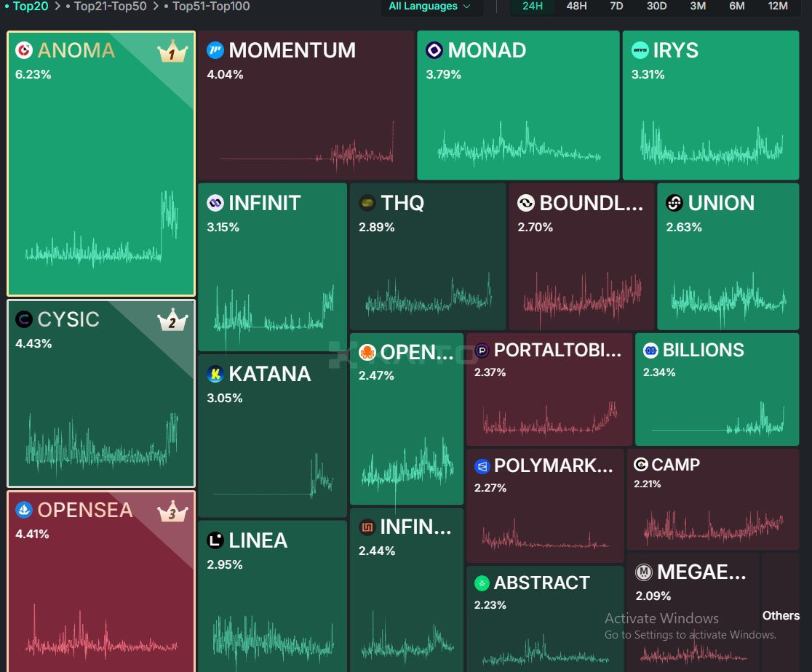Open the MONAD mindshare sparkline chart
812x672 pixels.
519,143
